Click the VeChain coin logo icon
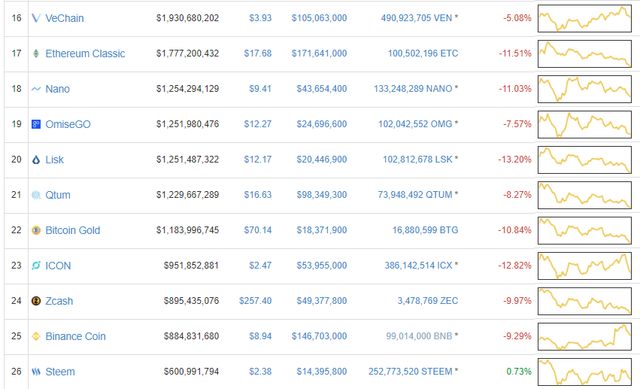The image size is (640, 389). click(36, 18)
